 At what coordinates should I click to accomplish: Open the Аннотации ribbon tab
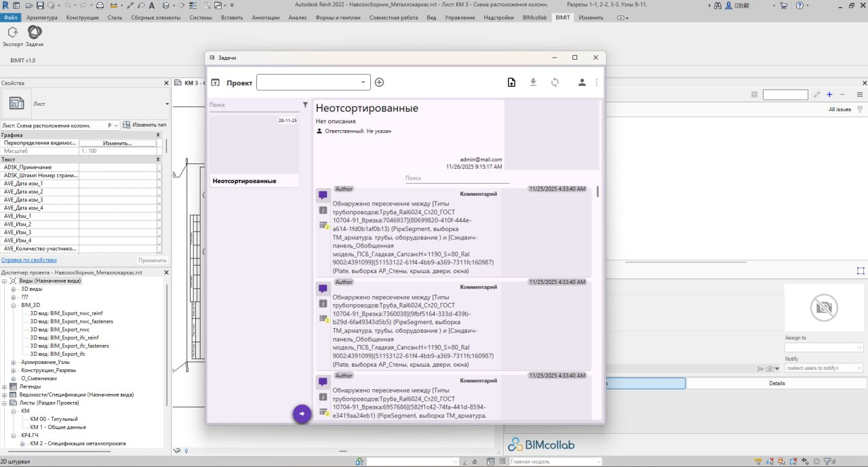pos(265,18)
